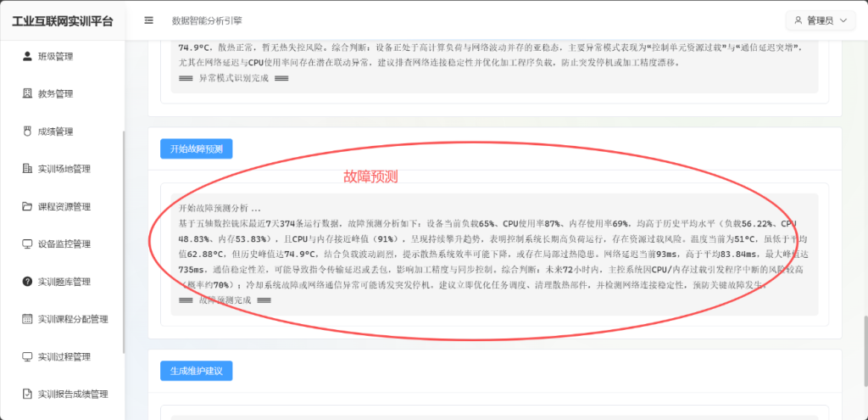Click the 实训题库管理 question mark icon
This screenshot has width=868, height=420.
click(x=26, y=282)
